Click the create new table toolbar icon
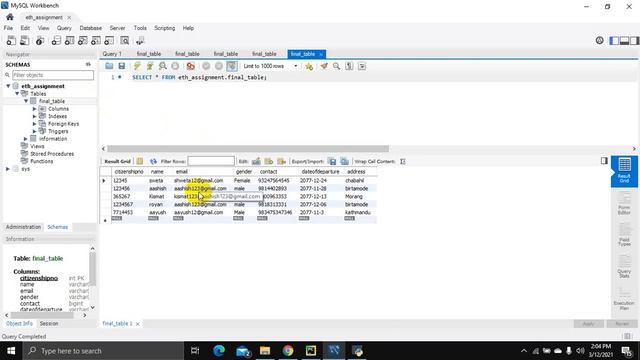The height and width of the screenshot is (360, 640). tap(69, 40)
